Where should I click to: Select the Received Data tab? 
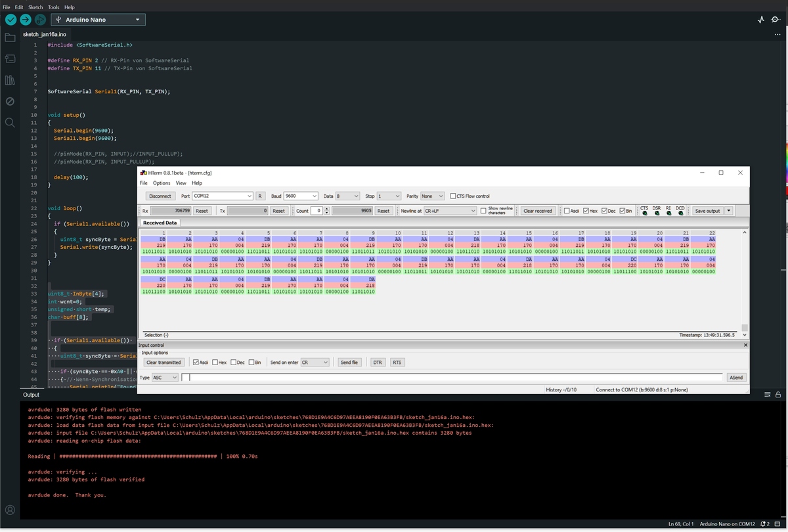click(x=160, y=223)
